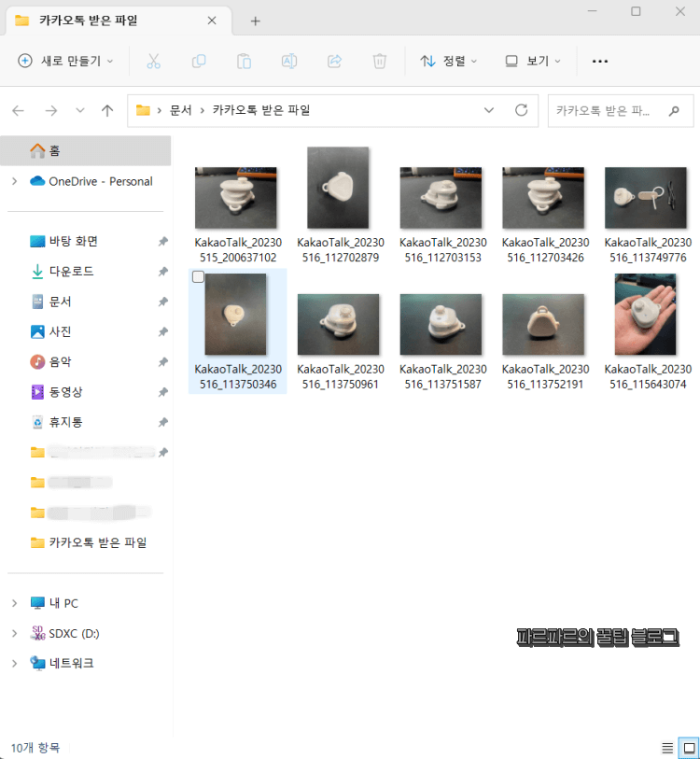Switch to large thumbnails view icon
Screen dimensions: 700x759
click(690, 748)
